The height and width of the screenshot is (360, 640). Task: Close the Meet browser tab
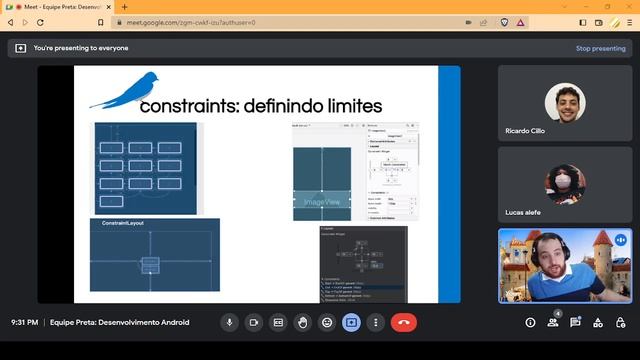(109, 7)
